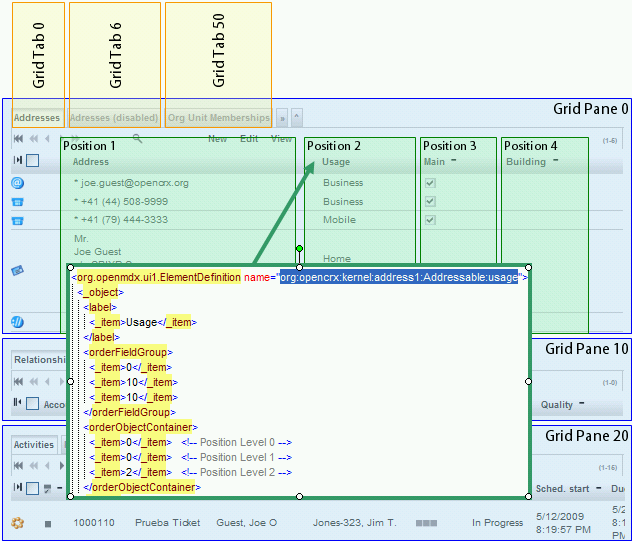Toggle column collapse icon in Relationships header

(x=17, y=402)
